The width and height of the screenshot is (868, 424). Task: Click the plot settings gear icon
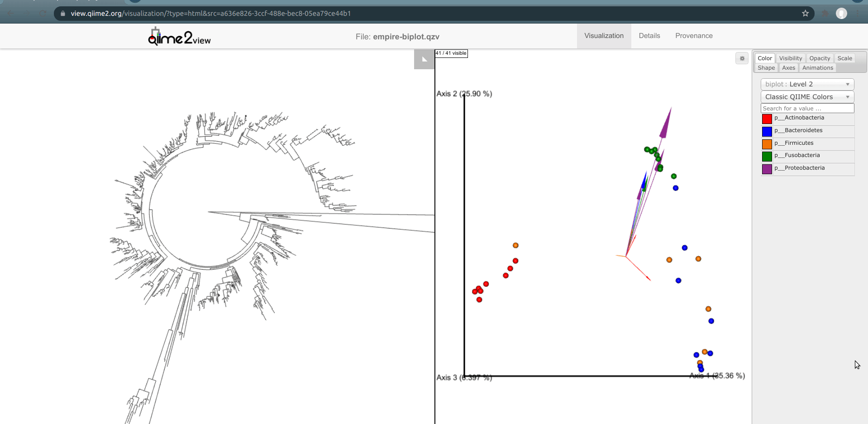coord(742,58)
